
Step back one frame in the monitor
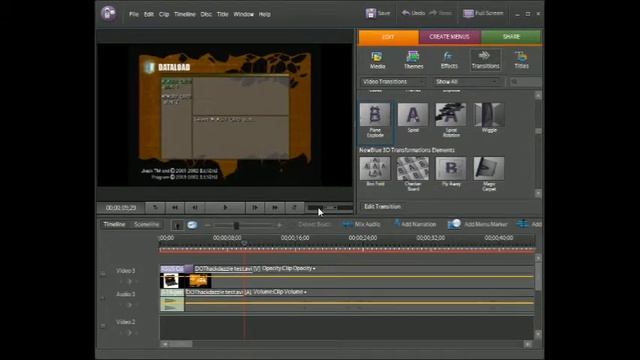195,208
